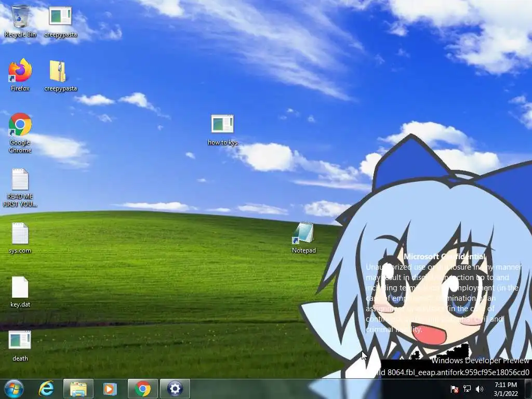Select the READ ME FIRST text file
Viewport: 532px width, 399px height.
(20, 187)
